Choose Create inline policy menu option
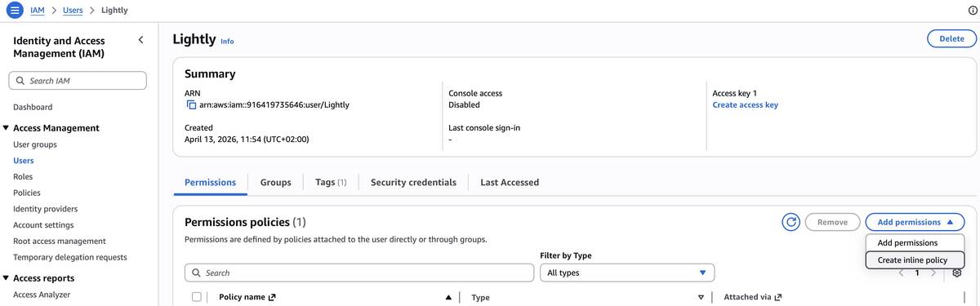Viewport: 980px width, 306px height. pyautogui.click(x=915, y=259)
